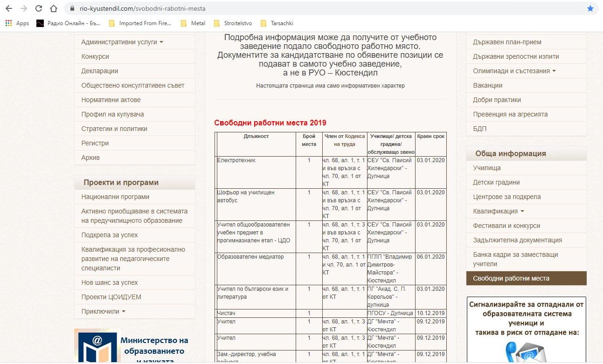Click the dropout reporting phone and mail banner
The width and height of the screenshot is (603, 364).
pos(526,330)
